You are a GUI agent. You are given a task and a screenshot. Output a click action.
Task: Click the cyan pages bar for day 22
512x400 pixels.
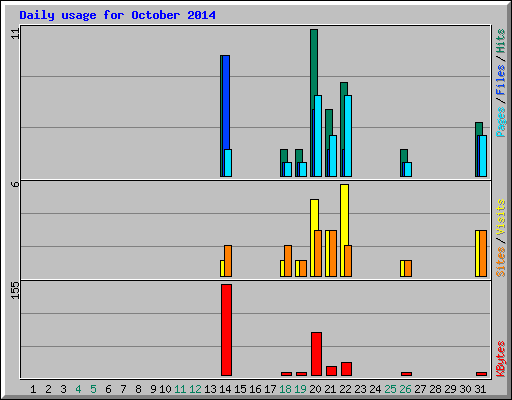click(348, 136)
